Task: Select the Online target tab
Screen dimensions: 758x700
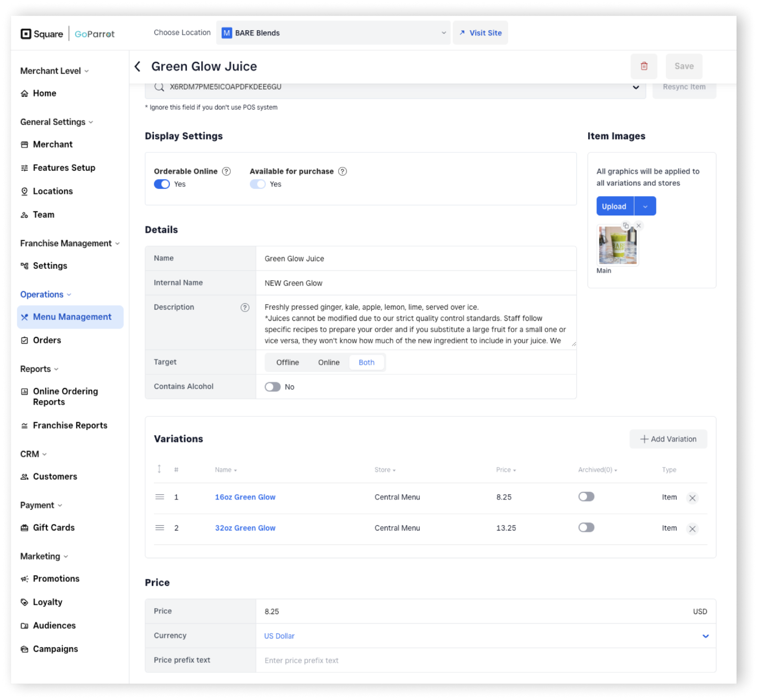Action: coord(329,362)
